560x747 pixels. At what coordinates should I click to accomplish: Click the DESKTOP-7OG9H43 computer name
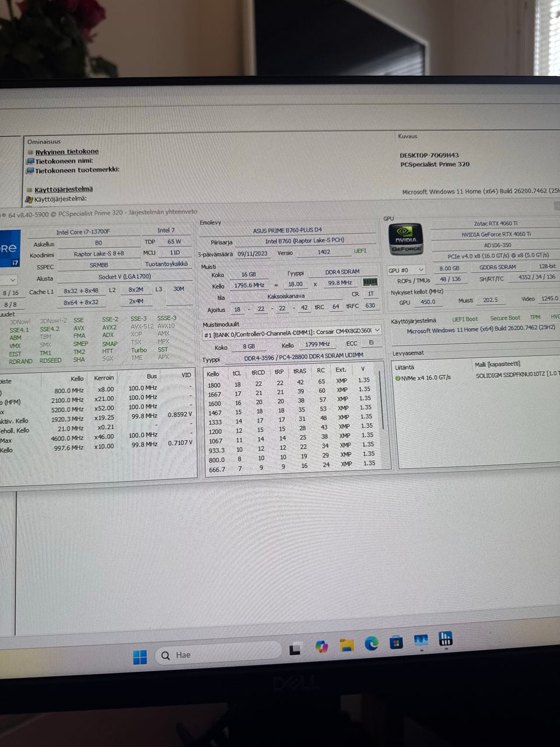click(429, 156)
